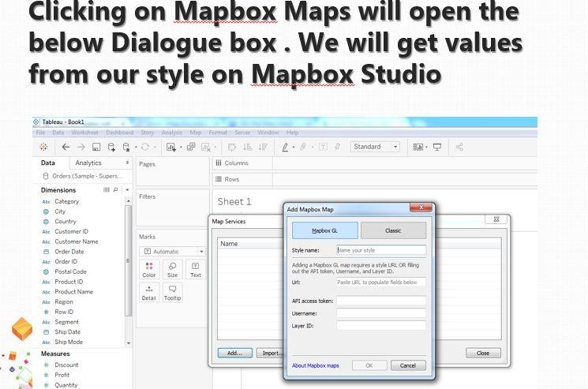Click the Run Update refresh icon

(145, 147)
